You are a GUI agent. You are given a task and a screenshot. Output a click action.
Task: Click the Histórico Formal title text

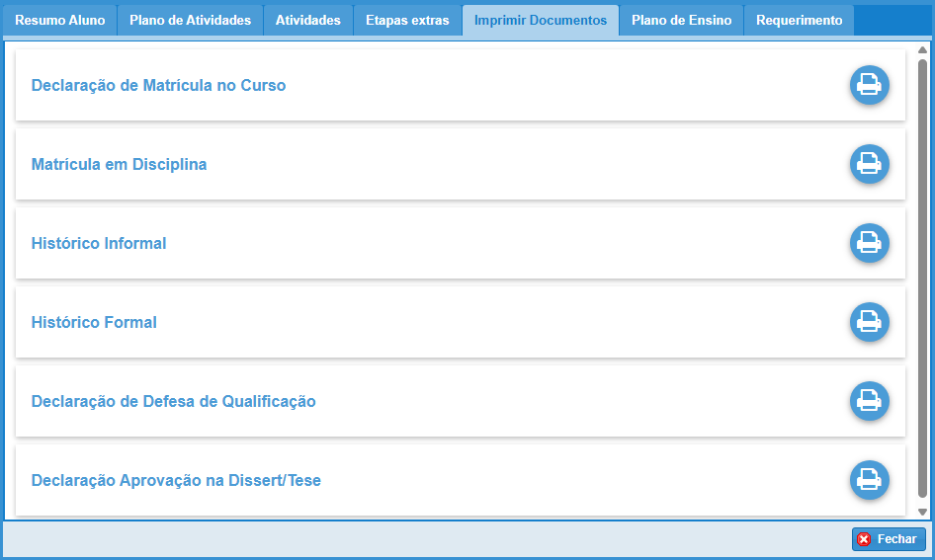(94, 322)
